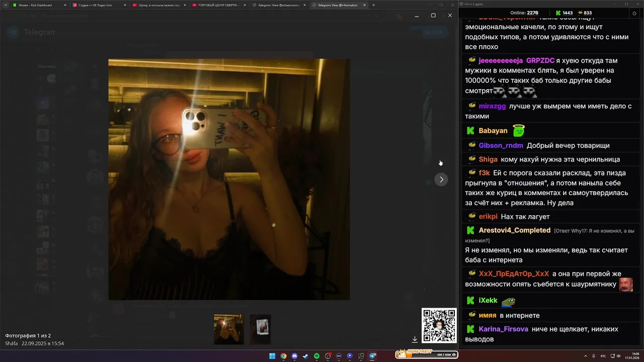Screen dimensions: 644x362
Task: Select the first photo thumbnail in the strip
Action: [x=229, y=329]
